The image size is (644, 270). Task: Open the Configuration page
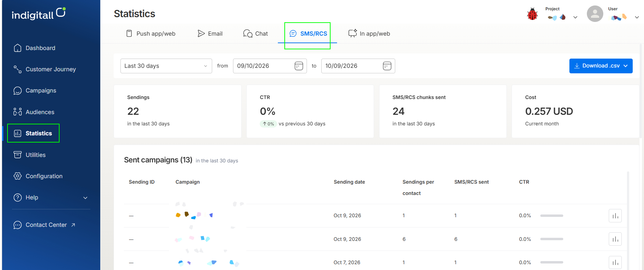point(38,176)
